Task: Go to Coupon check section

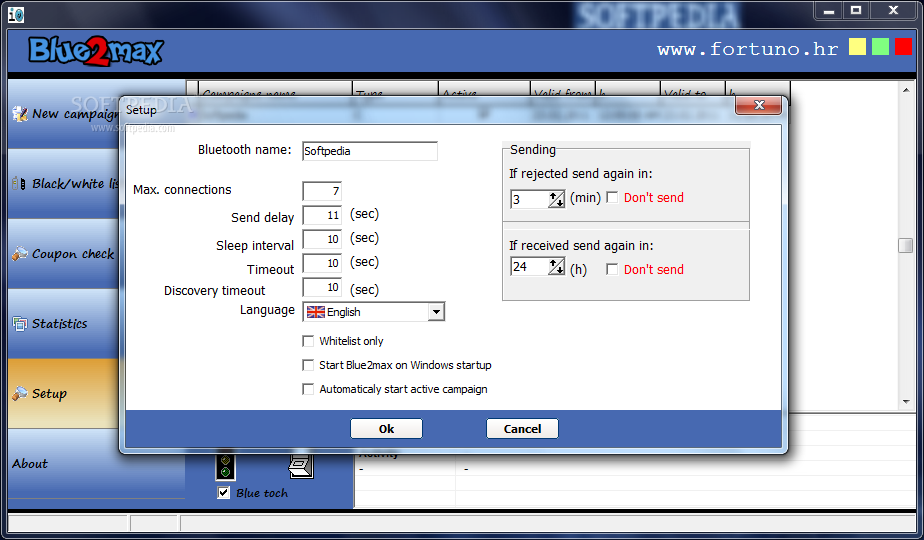Action: [64, 253]
